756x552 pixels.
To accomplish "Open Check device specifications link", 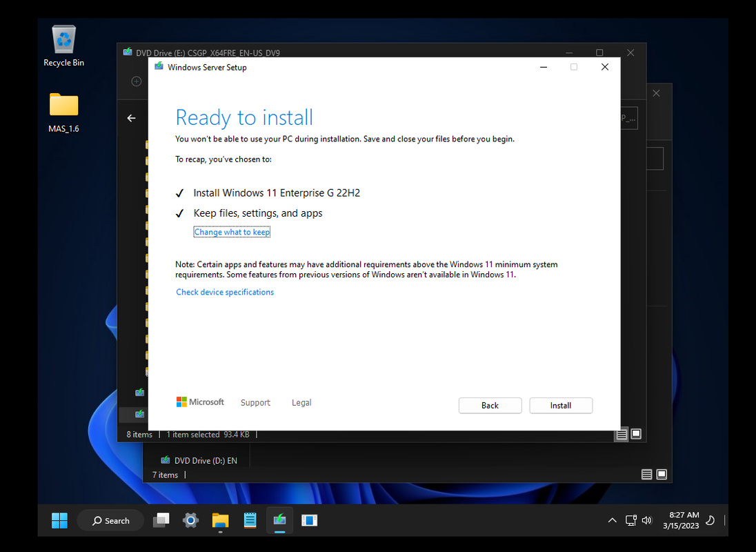I will pyautogui.click(x=225, y=292).
